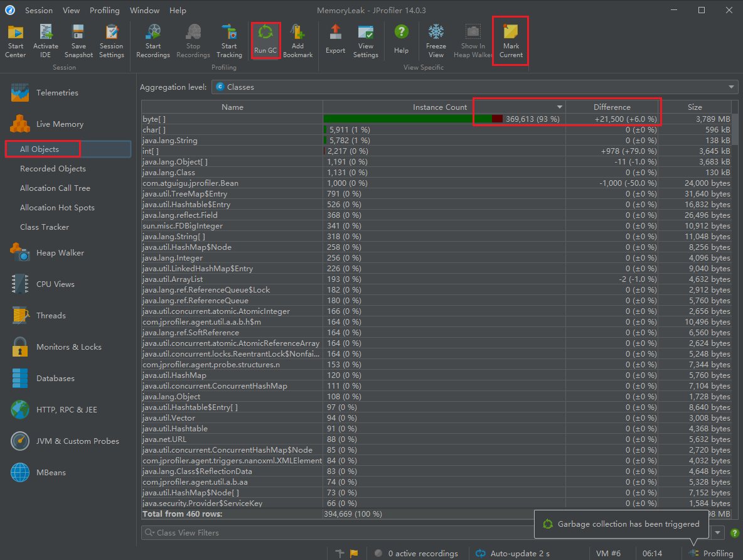Viewport: 743px width, 560px height.
Task: Click the Auto-update refresh icon
Action: tap(481, 553)
